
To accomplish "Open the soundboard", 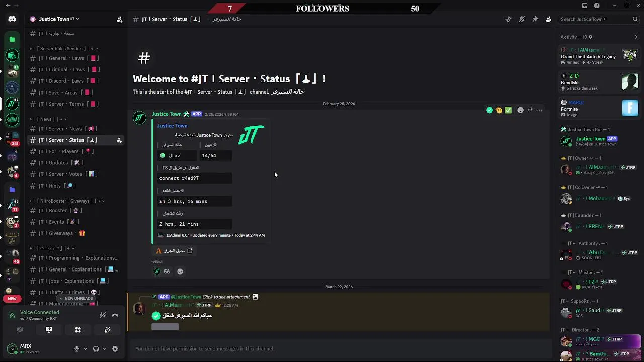I will coord(107,330).
